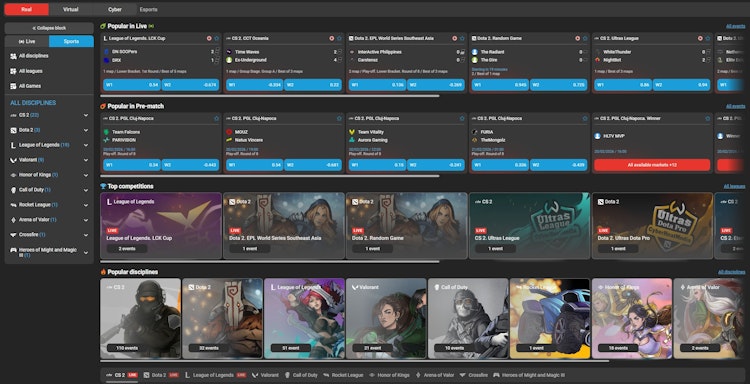Open All available markets +12
This screenshot has height=384, width=750.
point(652,165)
